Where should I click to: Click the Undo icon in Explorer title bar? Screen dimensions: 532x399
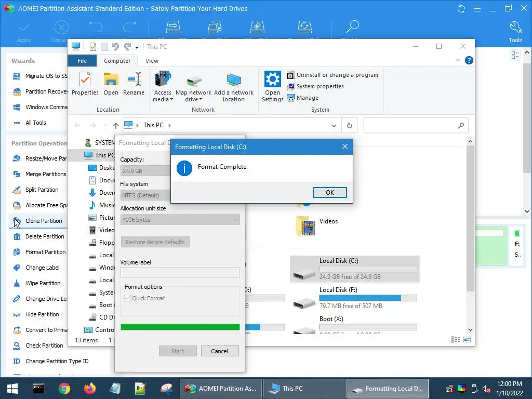pos(115,46)
